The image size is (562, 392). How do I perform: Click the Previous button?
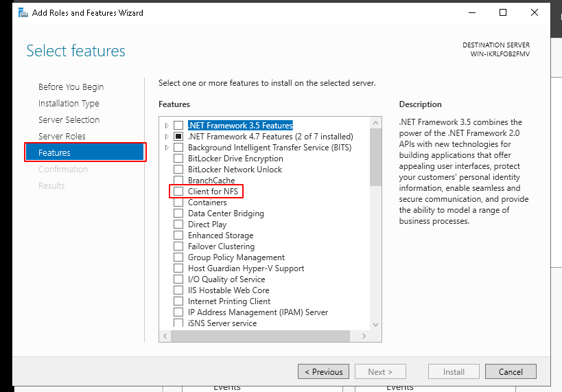pos(323,372)
